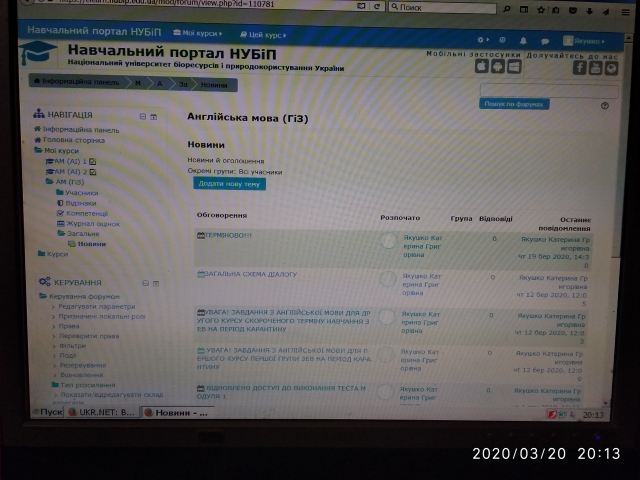
Task: Click the magnifier icon next to the search bar
Action: coord(507,9)
